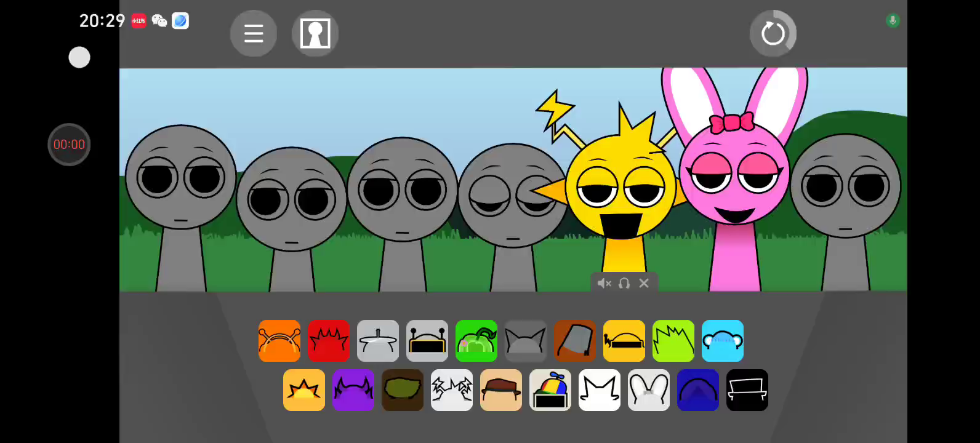Screen dimensions: 980x443
Task: Mute the yellow character
Action: (604, 283)
